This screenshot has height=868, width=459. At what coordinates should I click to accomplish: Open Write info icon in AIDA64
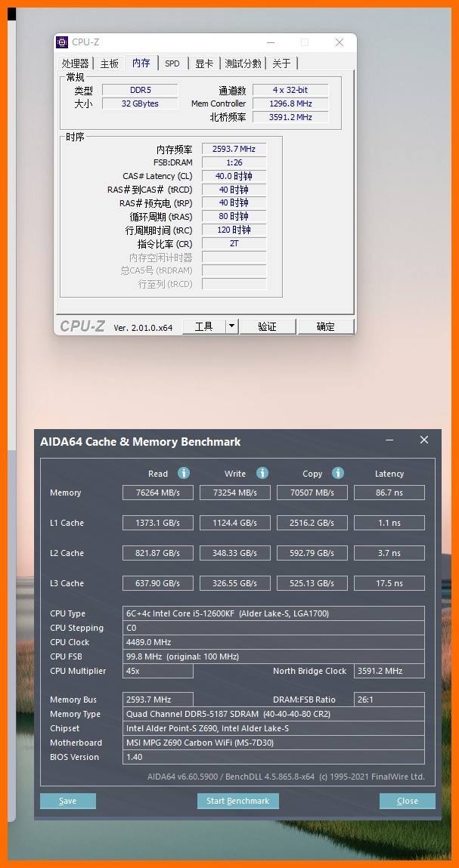(262, 473)
